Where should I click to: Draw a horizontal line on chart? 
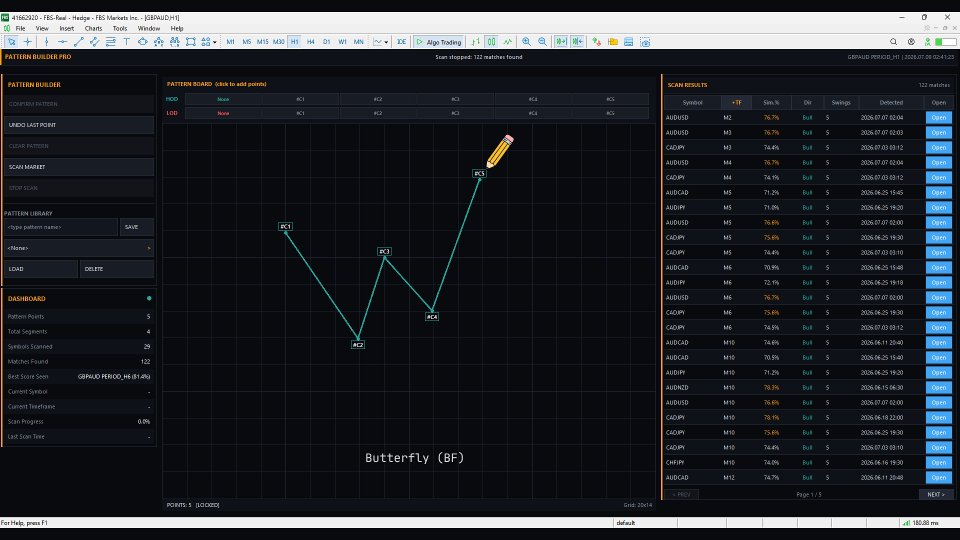(x=62, y=42)
